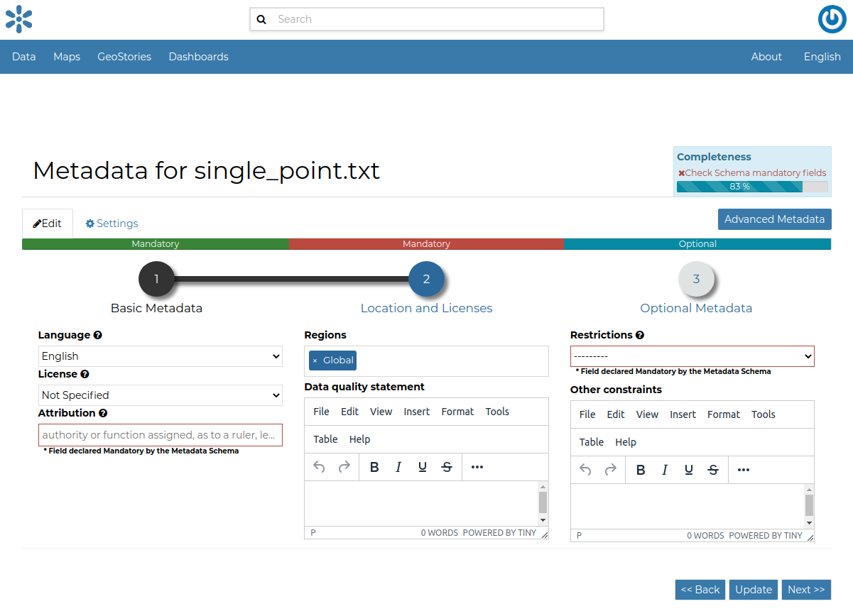Open the License dropdown

tap(160, 395)
